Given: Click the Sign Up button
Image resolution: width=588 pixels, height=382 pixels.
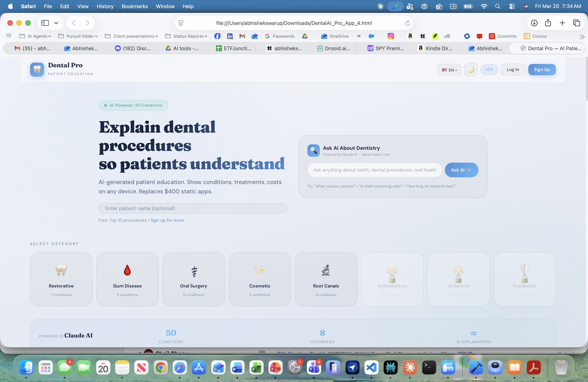Looking at the screenshot, I should coord(542,69).
